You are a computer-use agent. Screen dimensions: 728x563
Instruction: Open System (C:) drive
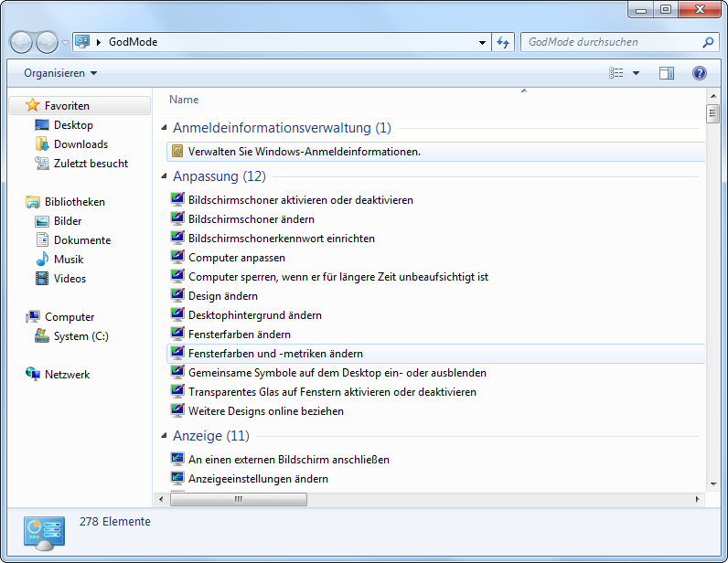[81, 336]
